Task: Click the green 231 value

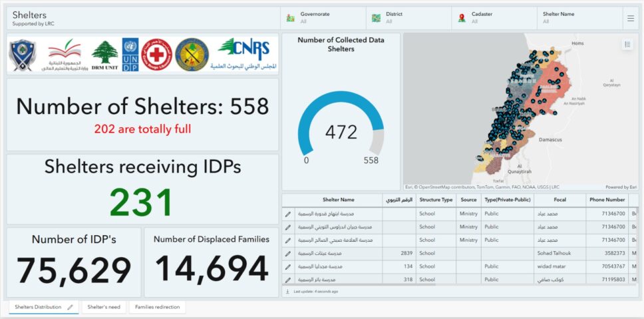Action: (142, 202)
